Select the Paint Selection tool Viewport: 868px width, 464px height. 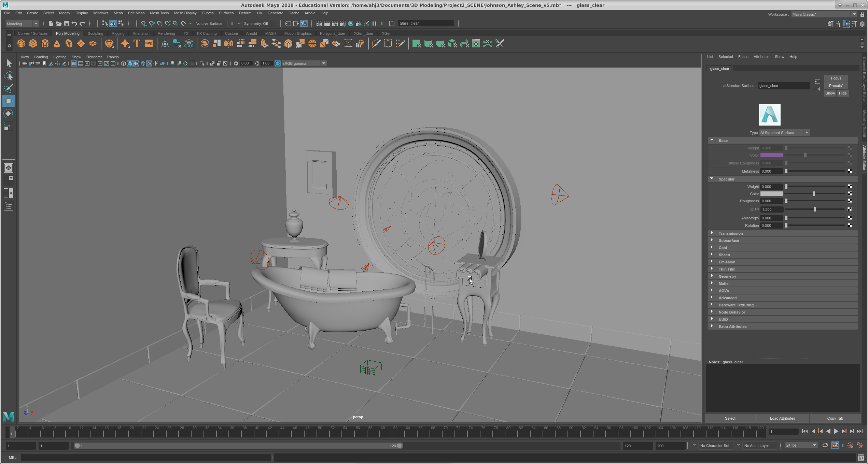9,88
